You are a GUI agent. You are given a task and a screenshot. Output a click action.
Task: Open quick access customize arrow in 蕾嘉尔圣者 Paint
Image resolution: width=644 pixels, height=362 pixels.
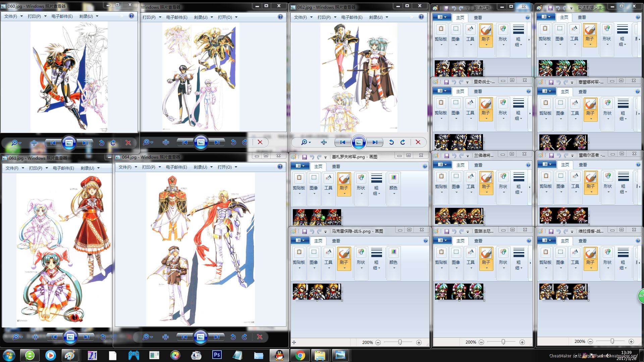pyautogui.click(x=572, y=156)
